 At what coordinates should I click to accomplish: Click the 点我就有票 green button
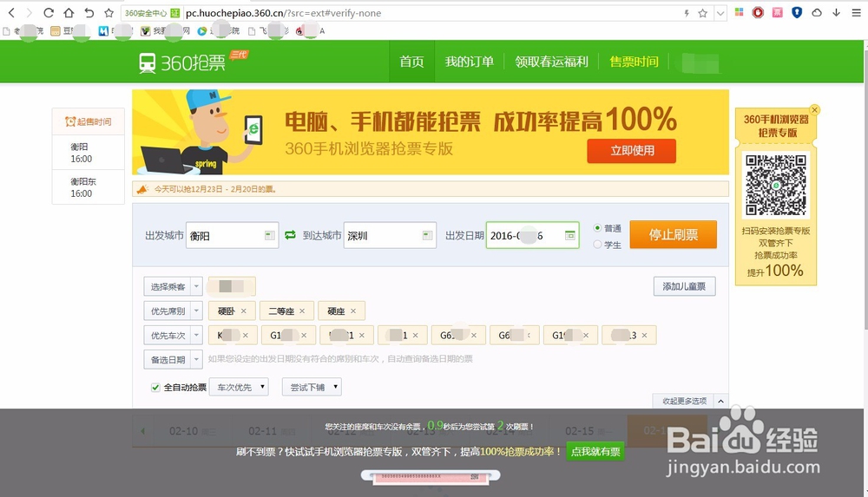(595, 452)
